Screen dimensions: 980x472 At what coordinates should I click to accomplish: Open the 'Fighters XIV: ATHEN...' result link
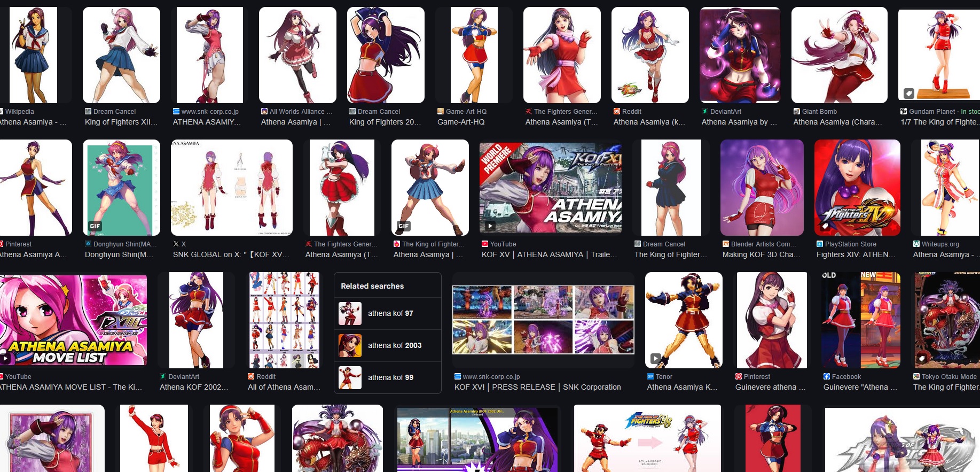pyautogui.click(x=856, y=254)
